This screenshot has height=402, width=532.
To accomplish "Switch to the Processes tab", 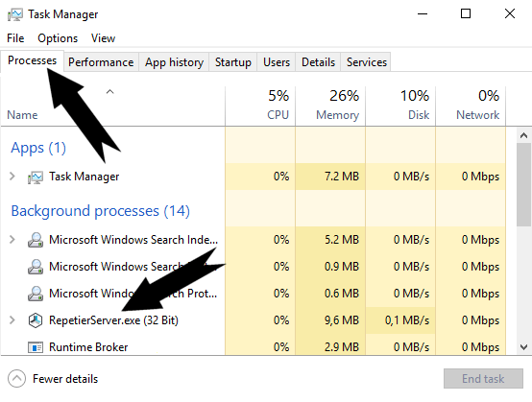I will [33, 60].
